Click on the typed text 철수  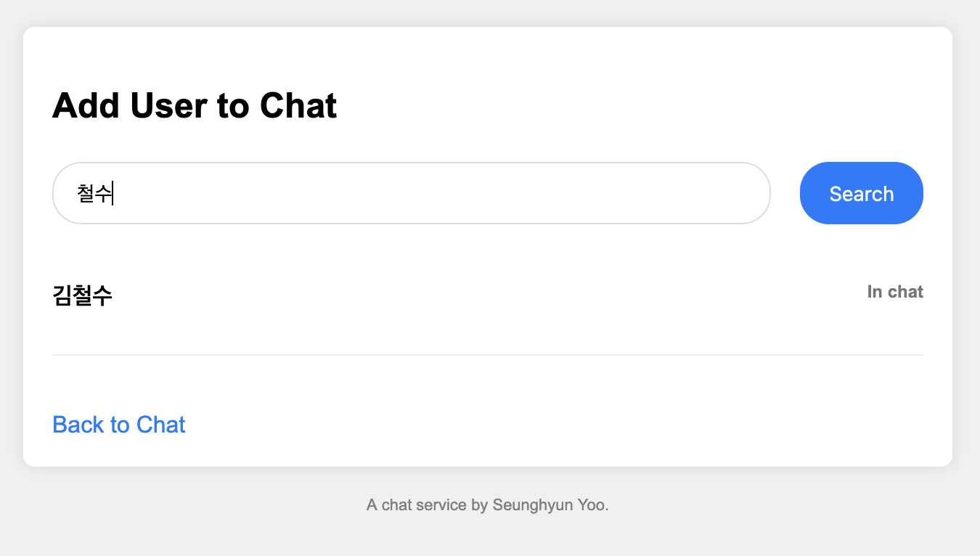point(94,194)
